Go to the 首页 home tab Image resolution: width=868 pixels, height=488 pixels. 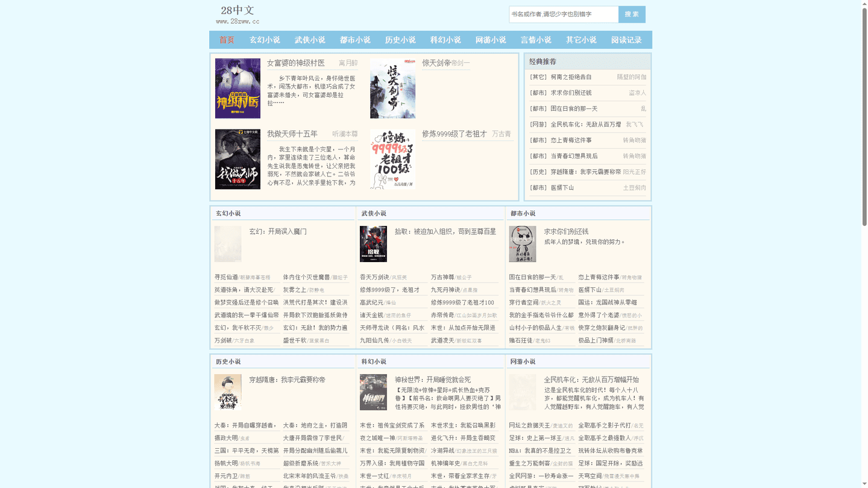(227, 40)
